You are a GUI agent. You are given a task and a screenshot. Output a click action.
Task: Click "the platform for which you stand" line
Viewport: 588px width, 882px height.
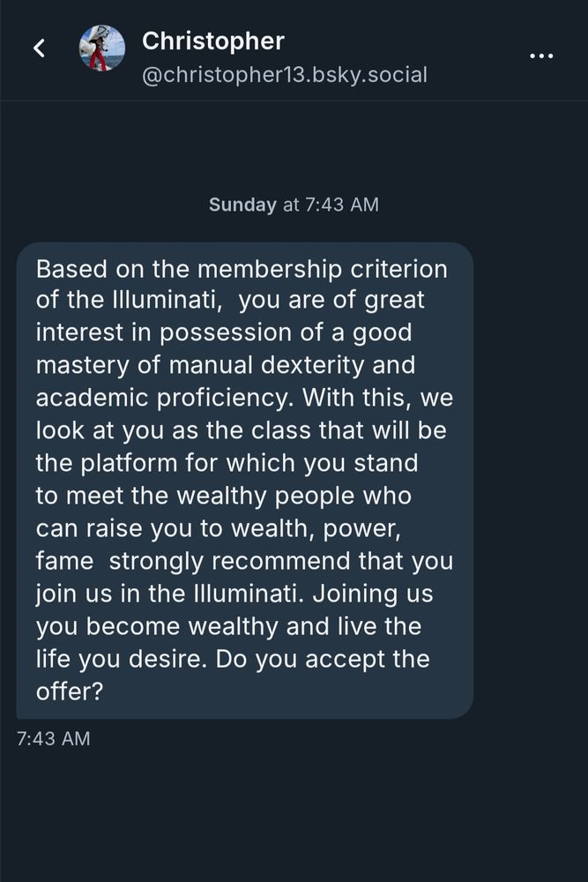(227, 463)
